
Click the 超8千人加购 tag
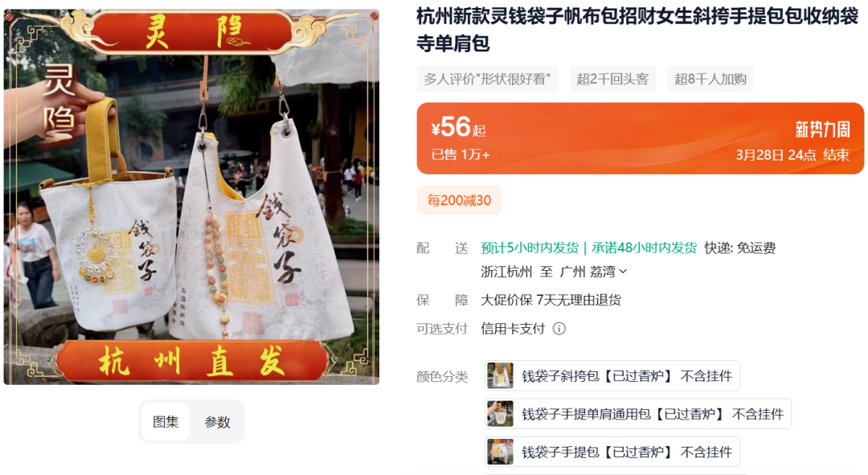[x=710, y=79]
